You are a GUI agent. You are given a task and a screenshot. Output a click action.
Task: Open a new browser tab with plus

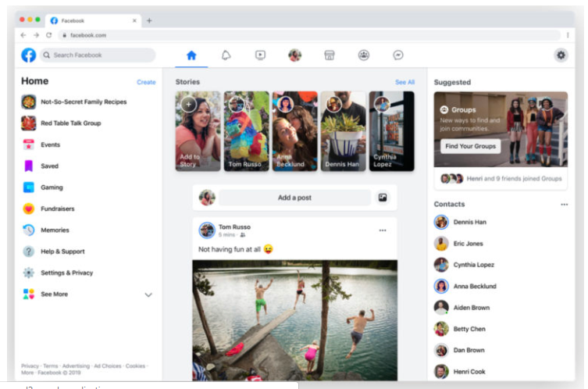click(x=149, y=20)
